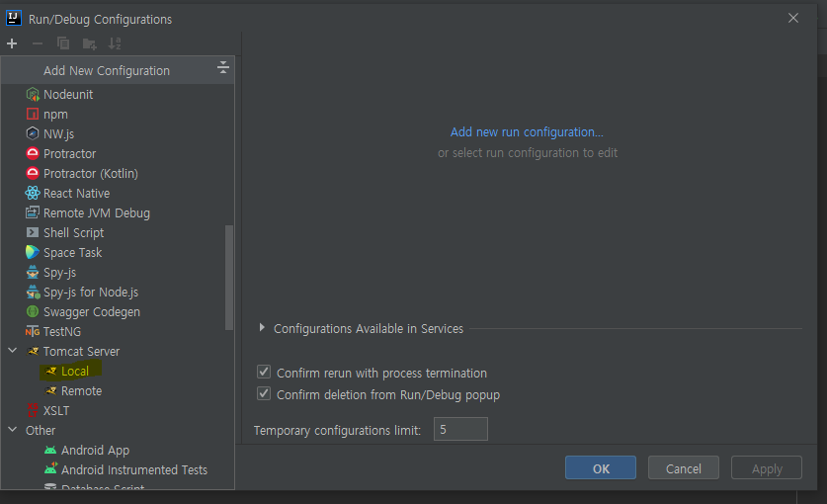This screenshot has width=827, height=504.
Task: Click the Create New Folder toolbar icon
Action: click(x=89, y=43)
